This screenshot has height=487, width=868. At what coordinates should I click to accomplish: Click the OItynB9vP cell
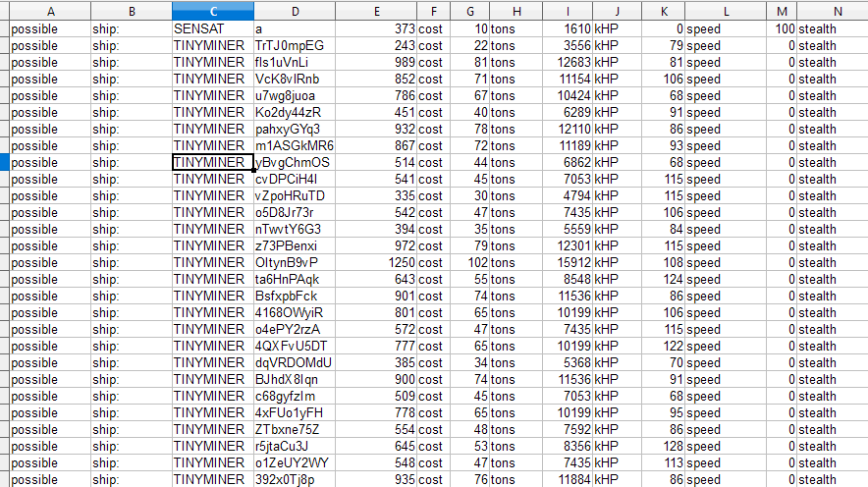295,262
